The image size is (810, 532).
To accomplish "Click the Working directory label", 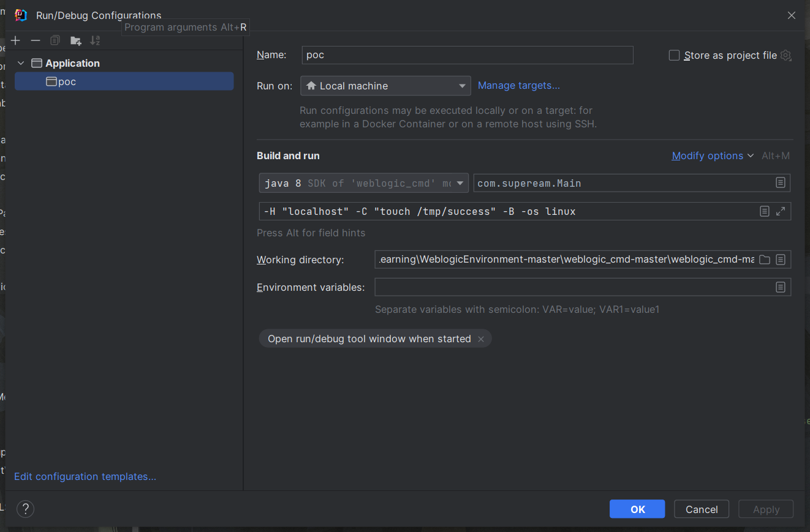I will [300, 260].
